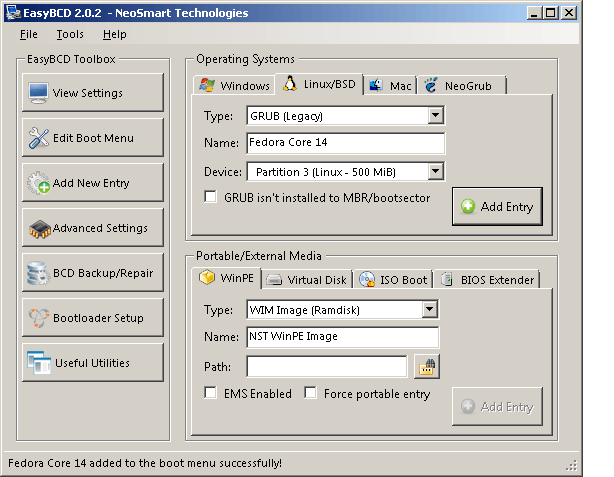Screen dimensions: 614x477
Task: Open the Tools menu
Action: click(x=70, y=34)
